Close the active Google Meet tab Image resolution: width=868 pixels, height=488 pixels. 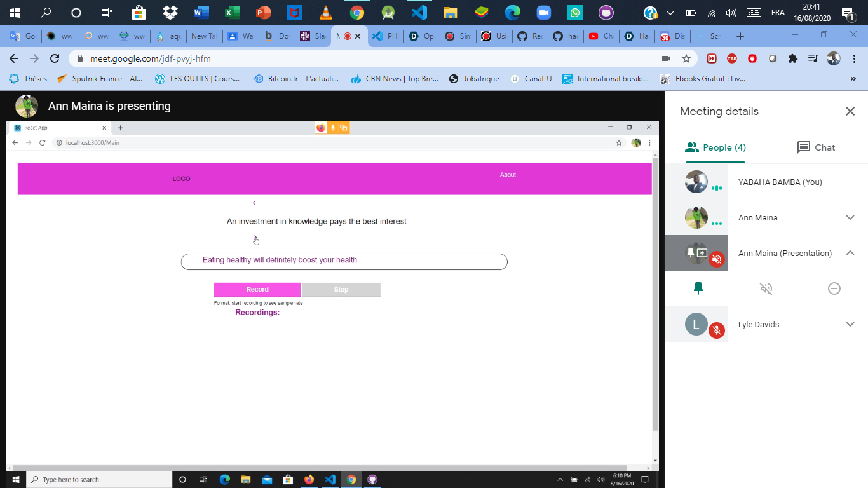pyautogui.click(x=358, y=36)
